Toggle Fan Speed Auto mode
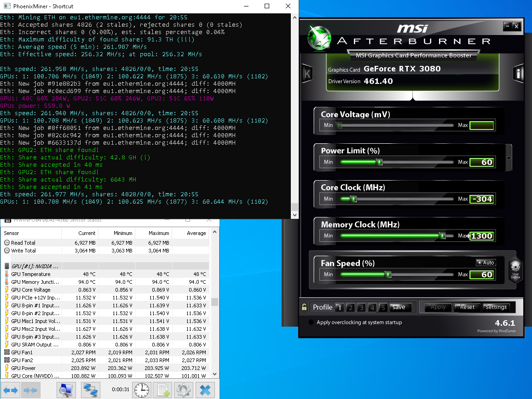532x399 pixels. pyautogui.click(x=486, y=263)
